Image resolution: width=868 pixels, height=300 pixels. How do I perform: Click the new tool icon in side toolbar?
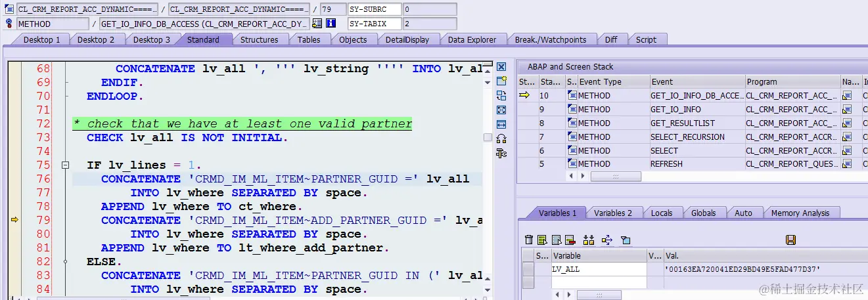(x=501, y=81)
